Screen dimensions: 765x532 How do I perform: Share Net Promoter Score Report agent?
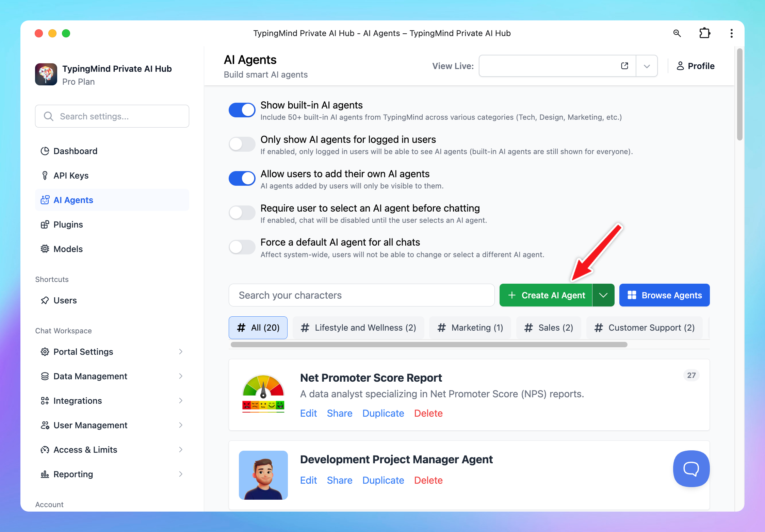[x=340, y=413]
